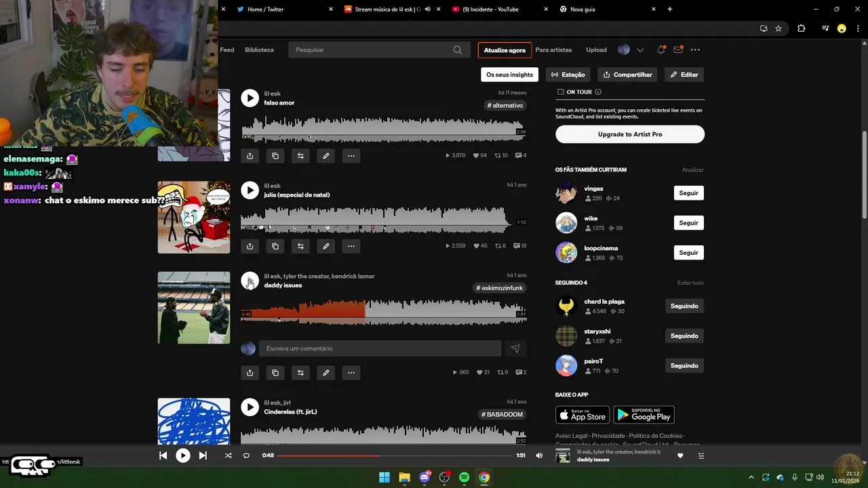Click the Atualizar link
The width and height of the screenshot is (868, 488).
pyautogui.click(x=692, y=170)
